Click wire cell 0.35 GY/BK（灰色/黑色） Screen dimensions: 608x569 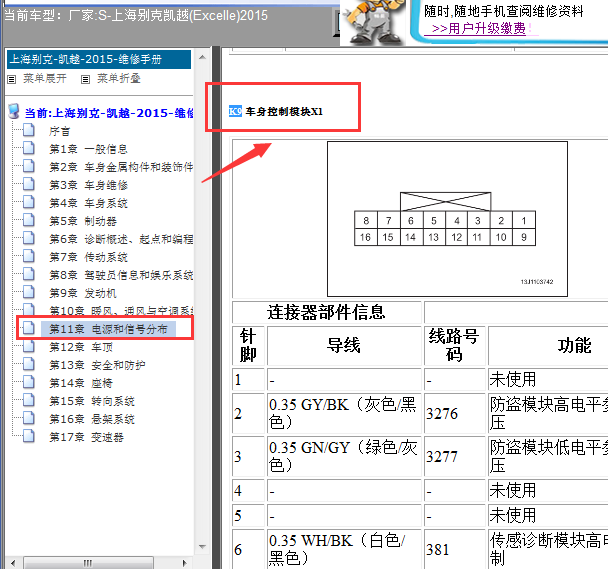[344, 413]
